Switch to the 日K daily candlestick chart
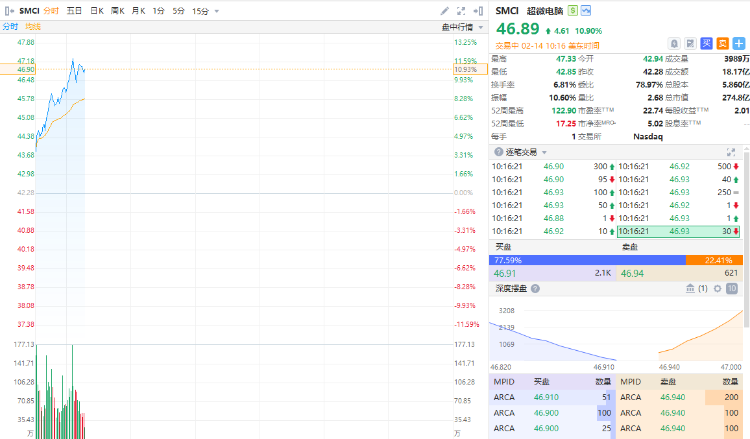The width and height of the screenshot is (750, 439). [97, 11]
